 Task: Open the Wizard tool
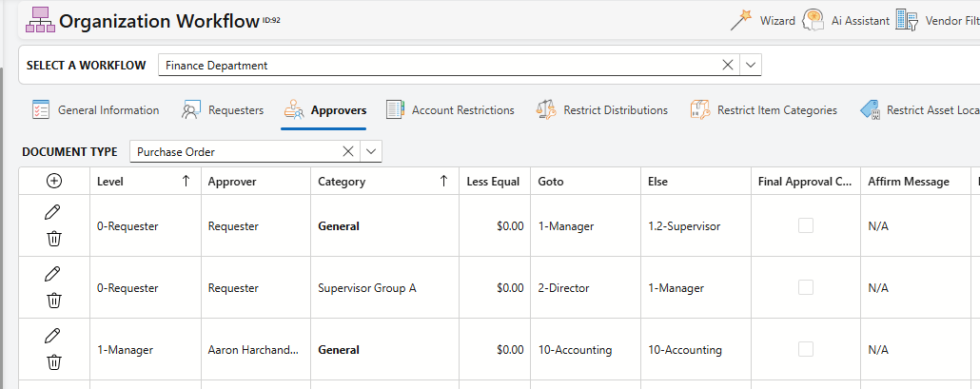coord(763,20)
